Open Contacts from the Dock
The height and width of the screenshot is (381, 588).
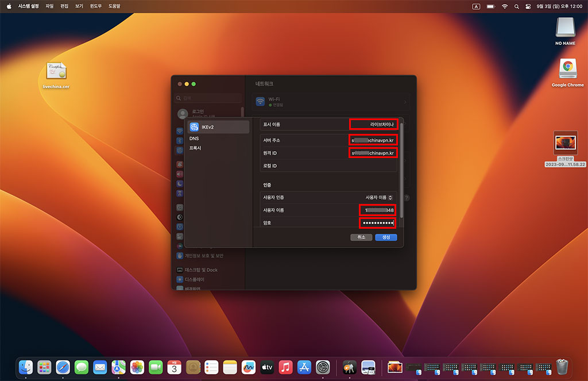(x=193, y=367)
